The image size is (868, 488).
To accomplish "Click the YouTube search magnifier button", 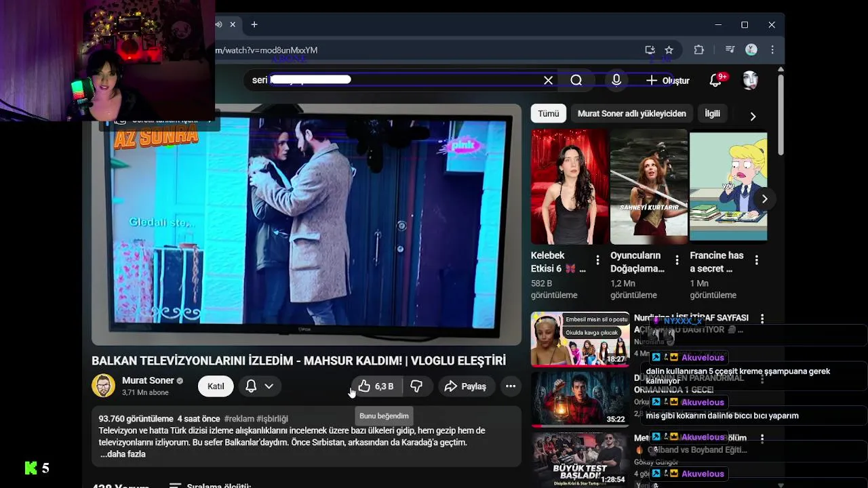I will tap(576, 80).
